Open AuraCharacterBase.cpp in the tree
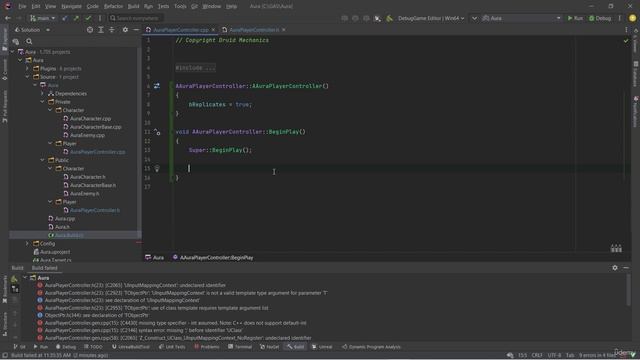The height and width of the screenshot is (360, 640). coord(96,127)
